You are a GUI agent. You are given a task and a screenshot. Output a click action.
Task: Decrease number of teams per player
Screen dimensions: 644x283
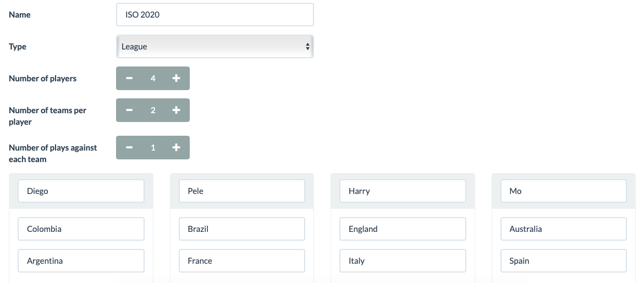pyautogui.click(x=129, y=110)
